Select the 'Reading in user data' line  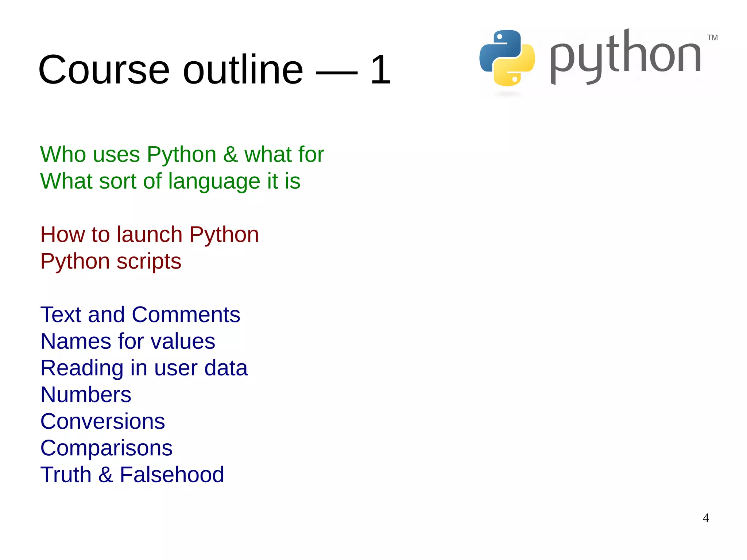tap(144, 368)
